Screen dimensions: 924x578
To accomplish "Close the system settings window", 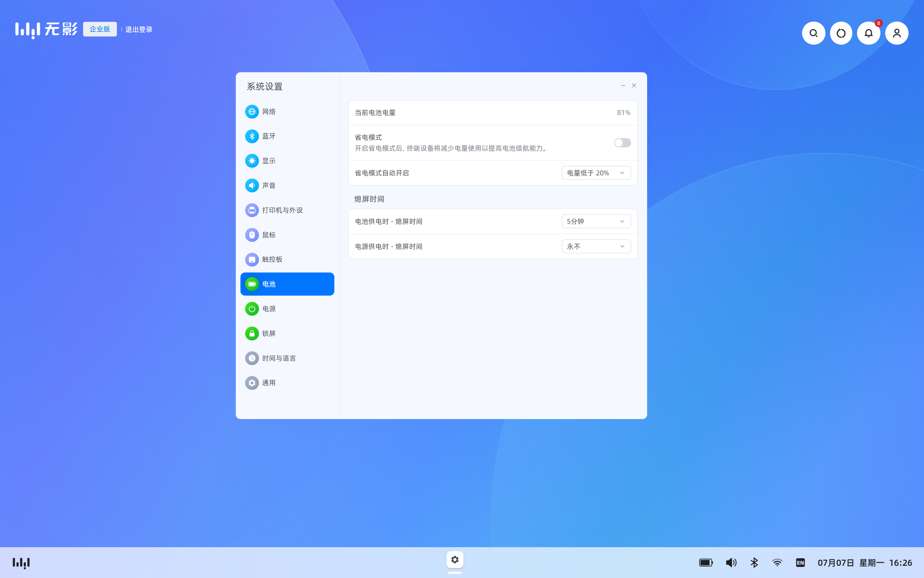I will click(634, 86).
